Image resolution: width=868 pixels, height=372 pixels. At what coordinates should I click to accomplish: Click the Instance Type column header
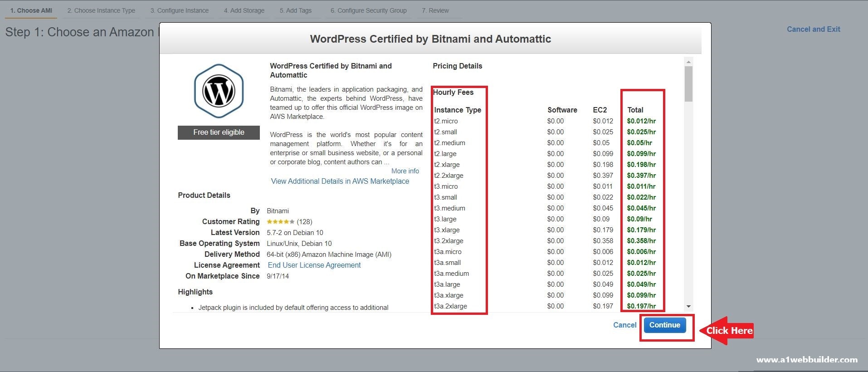(458, 110)
